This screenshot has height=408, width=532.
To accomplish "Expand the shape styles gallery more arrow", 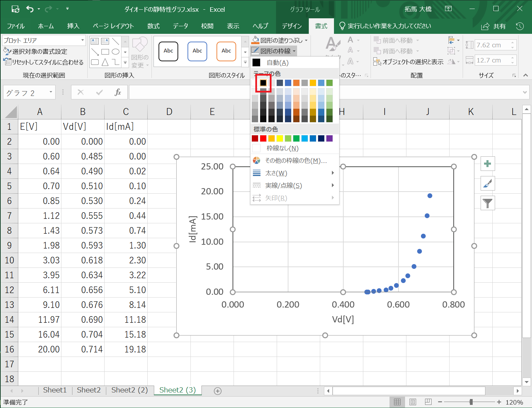I will tap(245, 62).
